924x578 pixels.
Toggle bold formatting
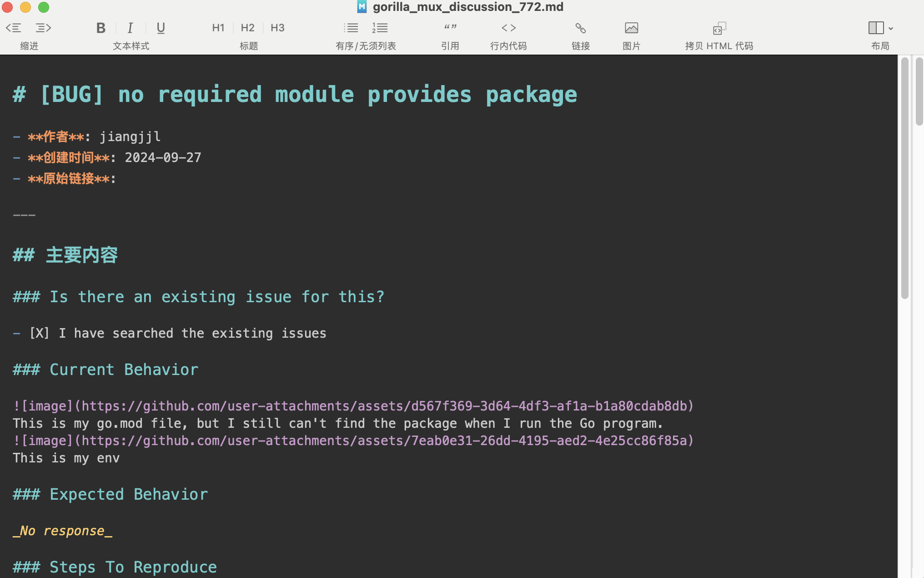[101, 28]
